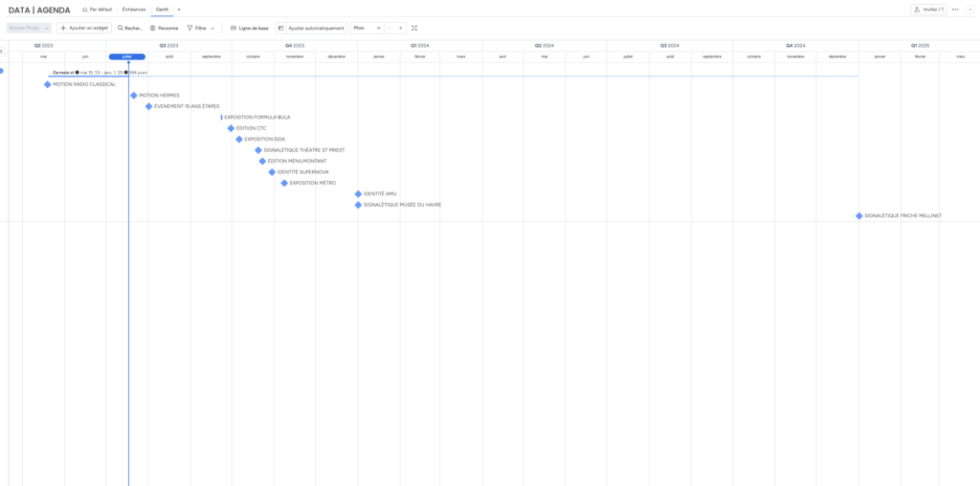Collapse header with top-right circular chevron

tap(970, 10)
